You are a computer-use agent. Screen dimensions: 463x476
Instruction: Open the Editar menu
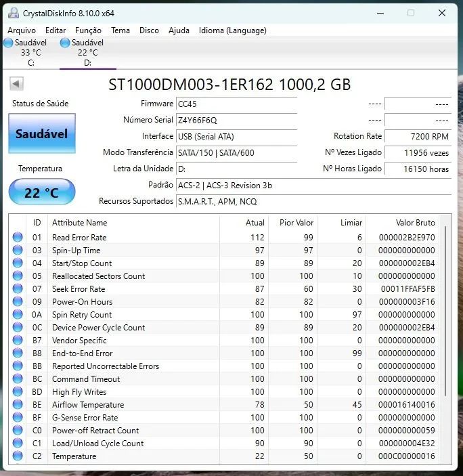point(56,30)
